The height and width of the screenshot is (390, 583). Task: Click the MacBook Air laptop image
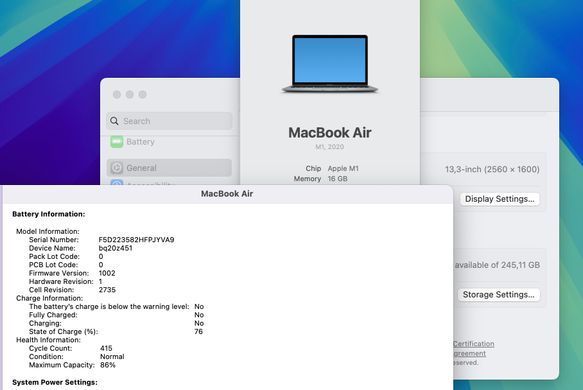click(x=330, y=64)
